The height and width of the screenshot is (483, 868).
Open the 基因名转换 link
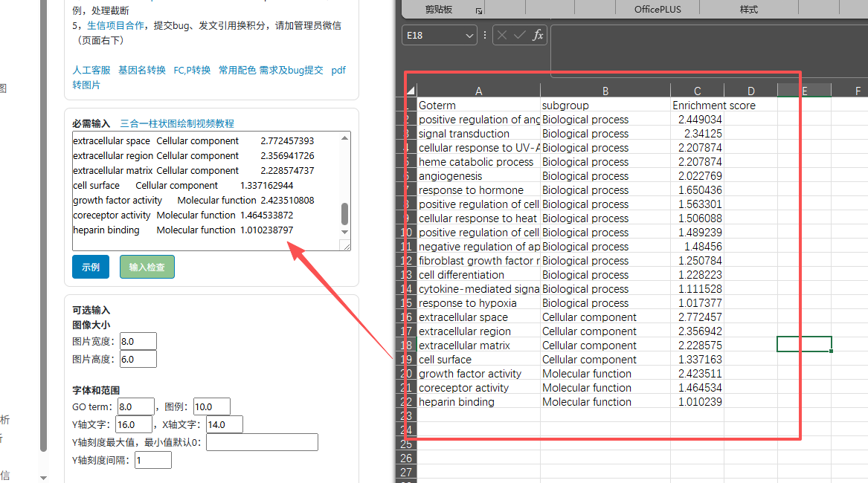click(141, 71)
